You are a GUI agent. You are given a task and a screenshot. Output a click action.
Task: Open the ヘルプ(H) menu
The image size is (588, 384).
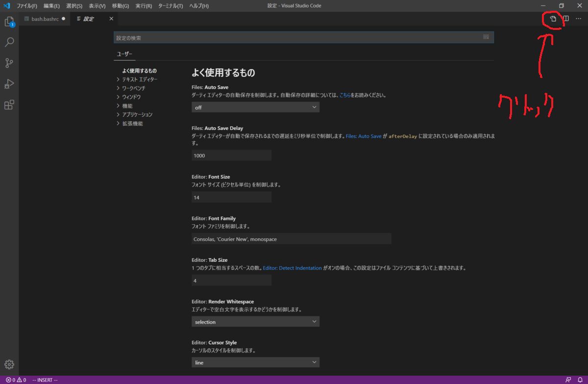198,6
